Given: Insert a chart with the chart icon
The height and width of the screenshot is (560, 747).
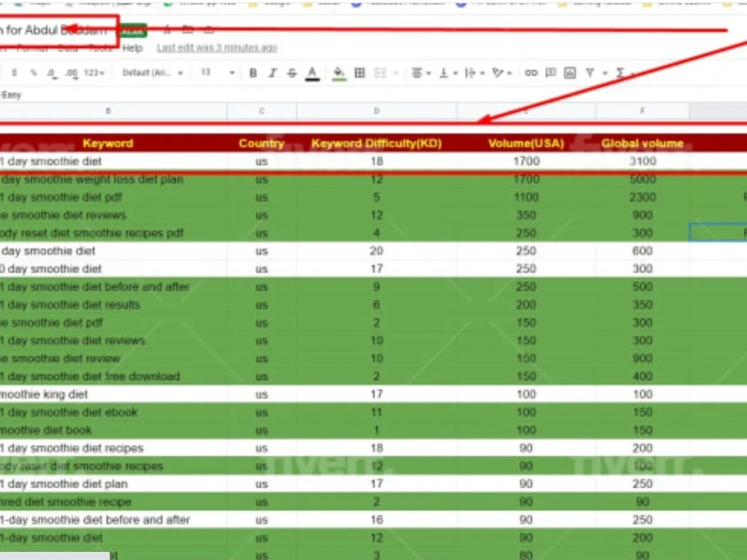Looking at the screenshot, I should tap(570, 73).
